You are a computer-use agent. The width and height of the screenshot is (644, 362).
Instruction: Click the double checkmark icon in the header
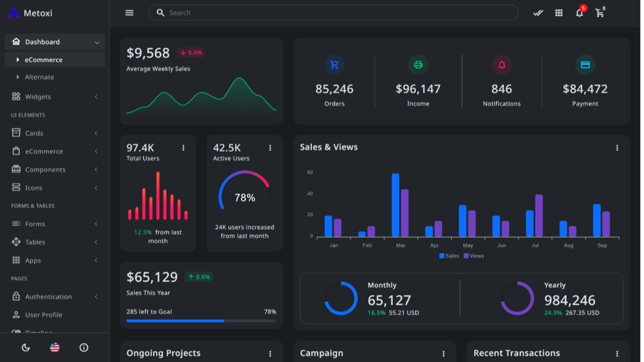[x=538, y=13]
